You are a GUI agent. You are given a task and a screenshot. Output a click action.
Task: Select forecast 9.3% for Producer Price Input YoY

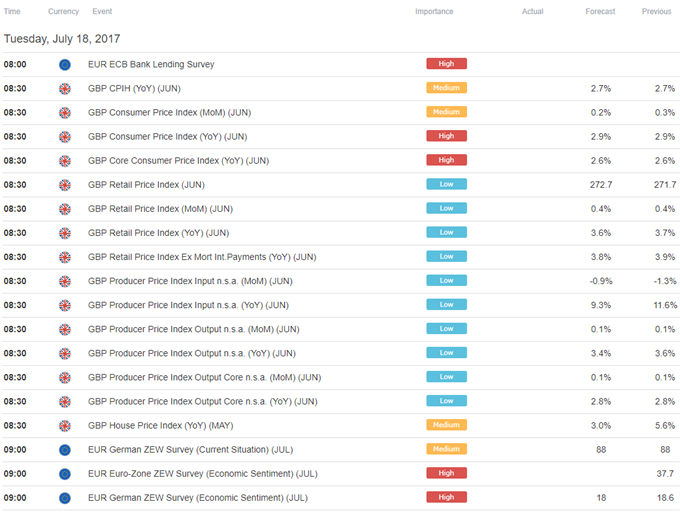pos(601,305)
